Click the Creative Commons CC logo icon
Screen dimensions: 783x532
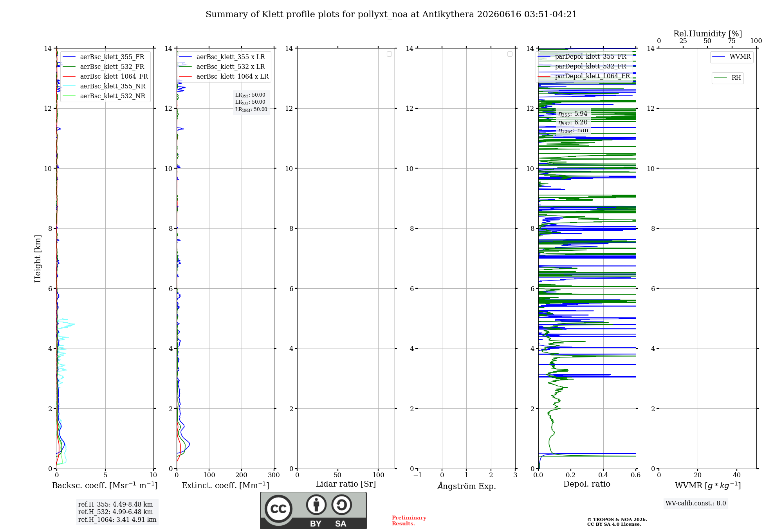pos(278,509)
